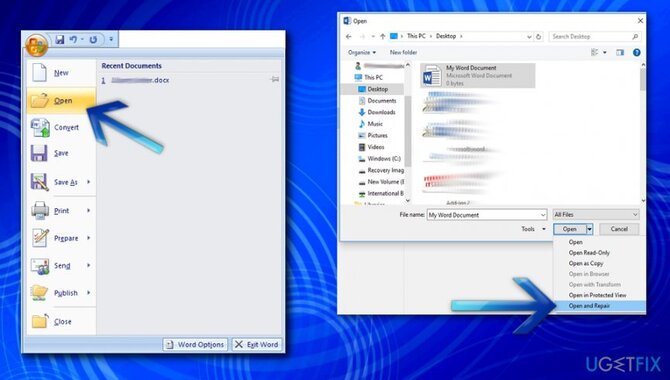Open the All Files type dropdown
Image resolution: width=670 pixels, height=380 pixels.
click(596, 215)
